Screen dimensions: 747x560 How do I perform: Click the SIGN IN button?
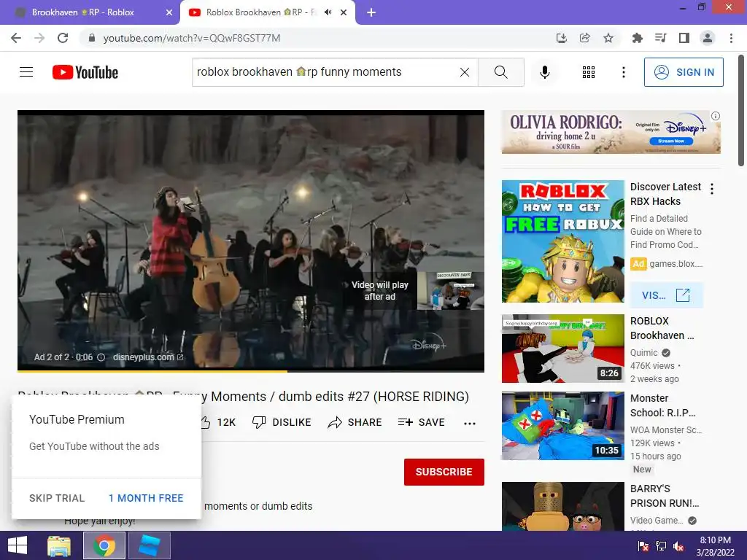click(684, 72)
